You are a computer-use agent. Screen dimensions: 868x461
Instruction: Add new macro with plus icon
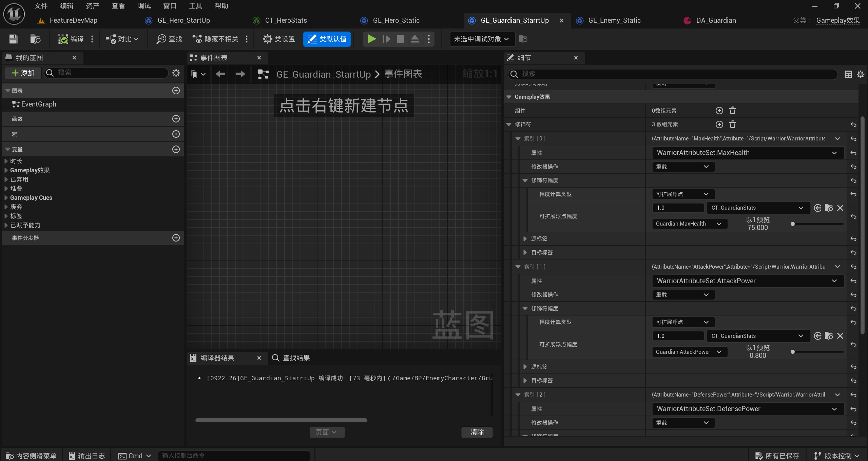click(176, 134)
